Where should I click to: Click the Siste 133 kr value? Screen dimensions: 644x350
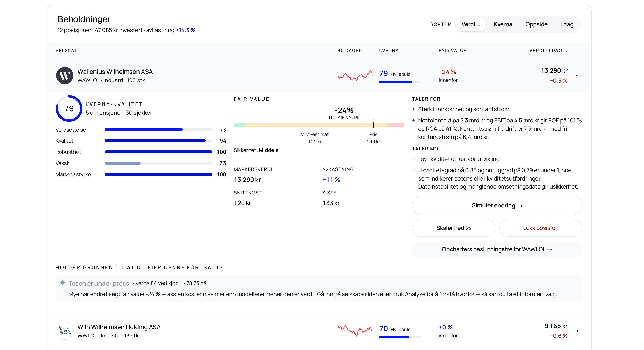point(331,203)
